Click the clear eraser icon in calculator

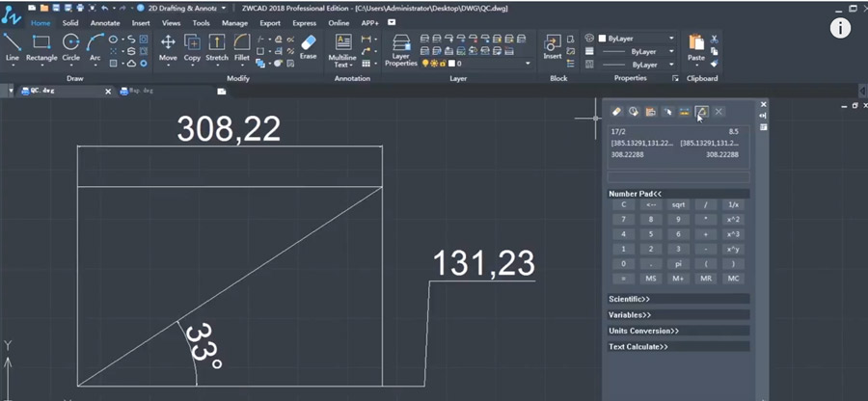(x=616, y=112)
